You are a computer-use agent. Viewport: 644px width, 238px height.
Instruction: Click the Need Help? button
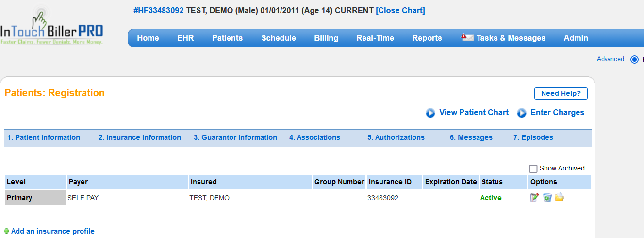pyautogui.click(x=561, y=93)
